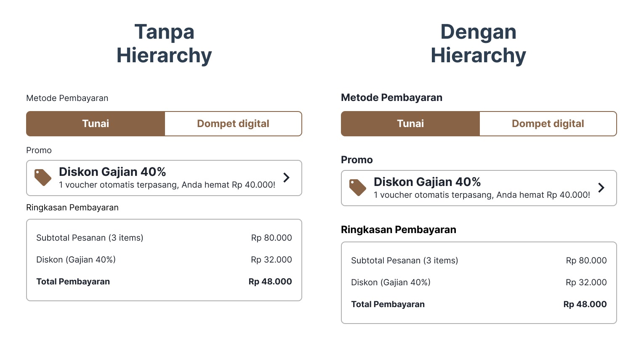Click Diskon Gajian 40% title under Tanpa Hierarchy

(x=112, y=172)
